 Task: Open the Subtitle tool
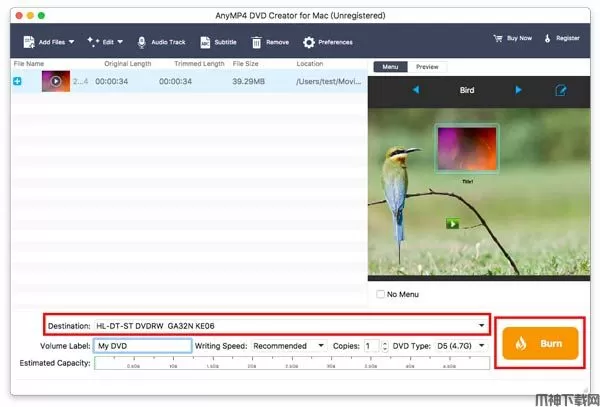tap(205, 42)
